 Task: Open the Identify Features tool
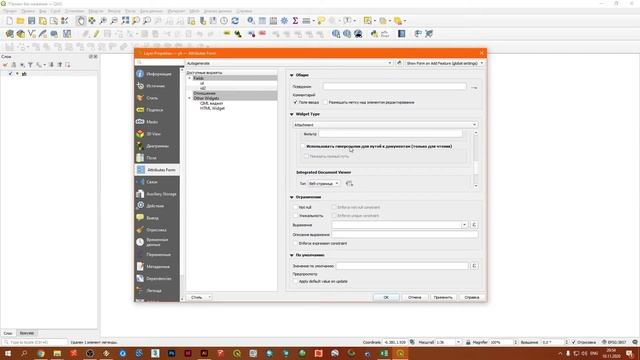pyautogui.click(x=251, y=21)
